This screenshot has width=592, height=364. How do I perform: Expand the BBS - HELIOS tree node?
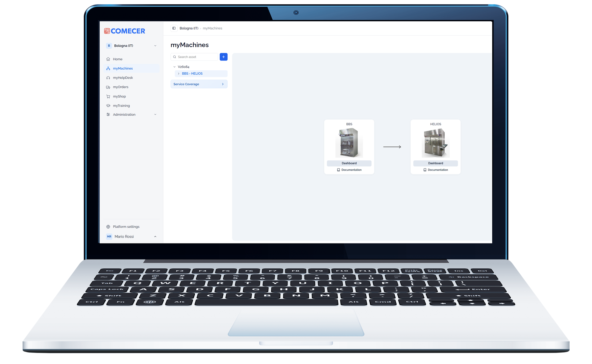click(179, 74)
